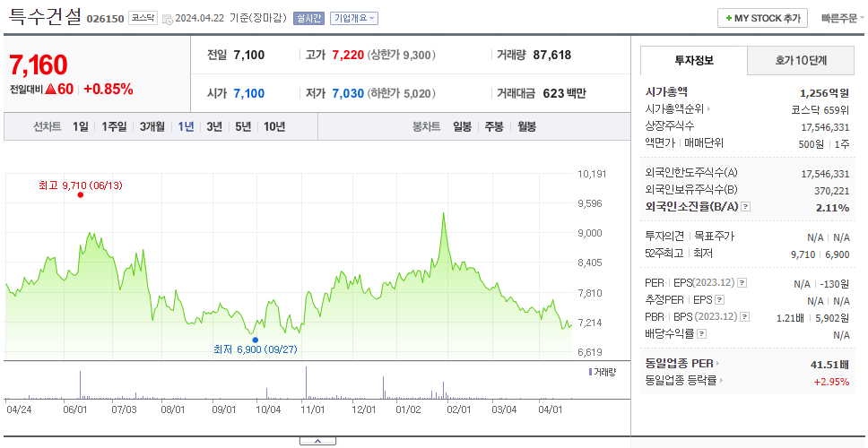
Task: Click the 고가 value 7,220
Action: (x=348, y=56)
